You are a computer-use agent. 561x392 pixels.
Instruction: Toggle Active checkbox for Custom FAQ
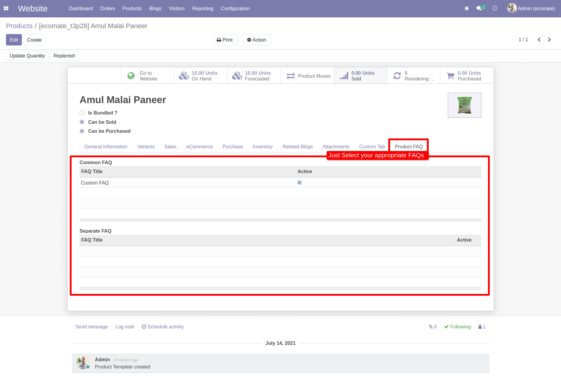click(x=299, y=183)
